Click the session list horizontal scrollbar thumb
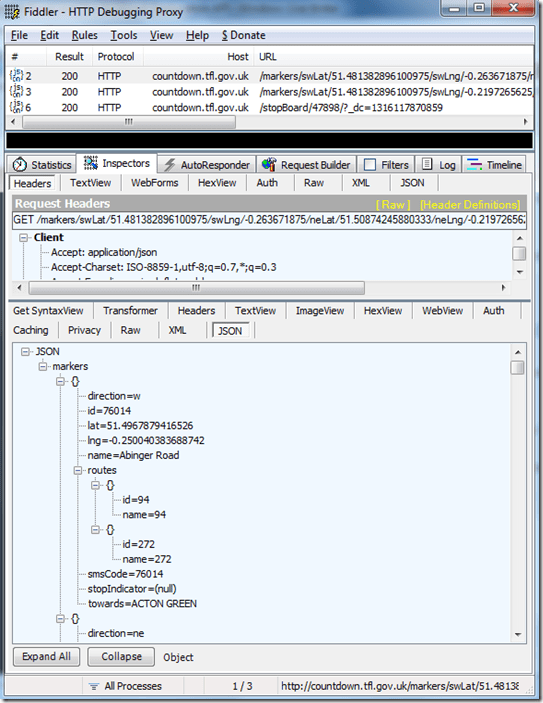This screenshot has width=543, height=703. (129, 122)
